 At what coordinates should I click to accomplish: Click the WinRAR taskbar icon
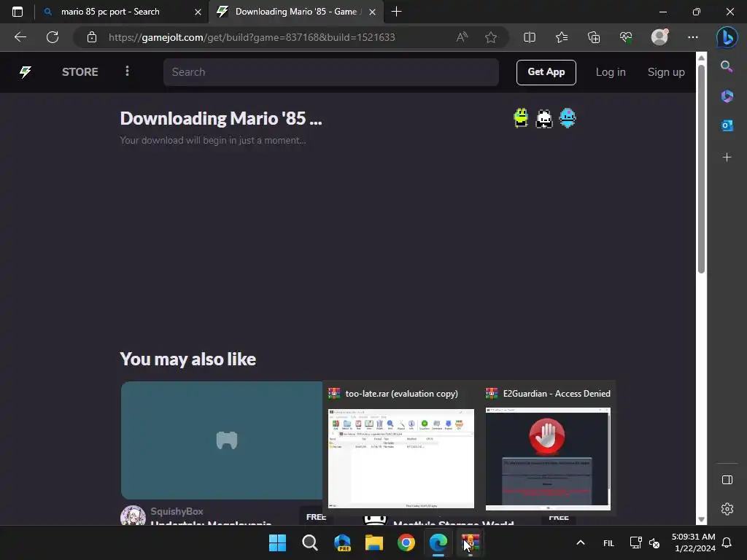(471, 542)
